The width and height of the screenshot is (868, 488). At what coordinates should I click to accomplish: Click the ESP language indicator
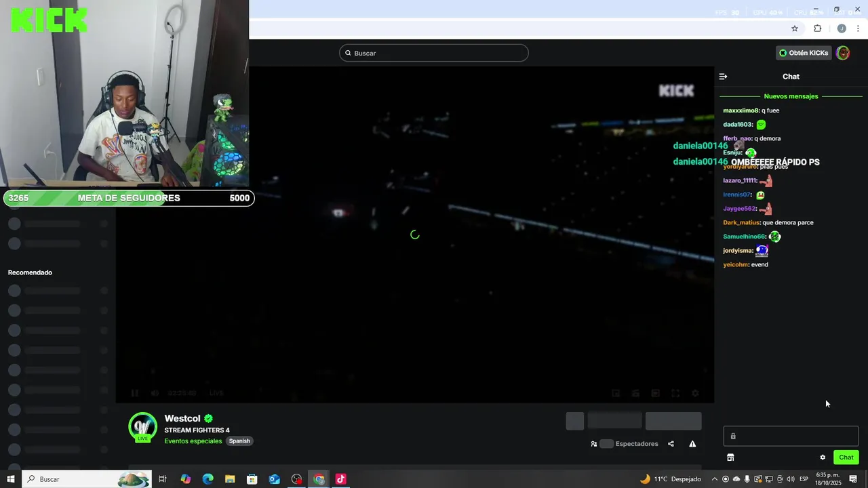pyautogui.click(x=804, y=479)
